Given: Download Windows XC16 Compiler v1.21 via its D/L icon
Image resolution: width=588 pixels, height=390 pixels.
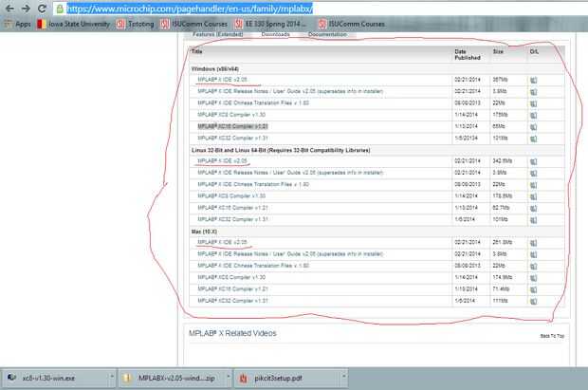Looking at the screenshot, I should coord(533,127).
